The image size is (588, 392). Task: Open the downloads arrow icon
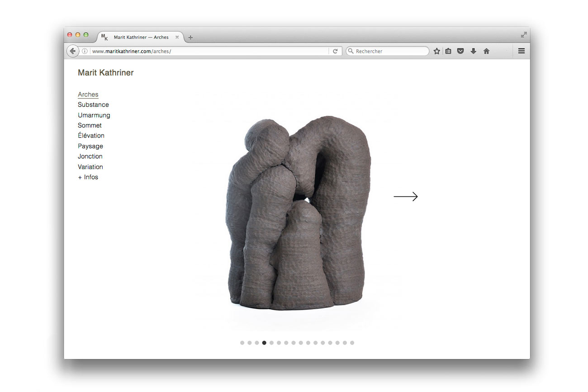tap(473, 51)
